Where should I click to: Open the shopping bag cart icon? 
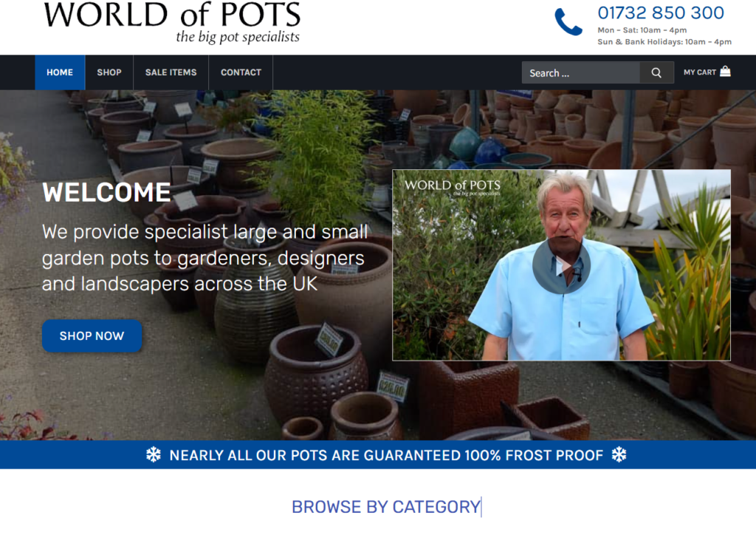click(725, 72)
